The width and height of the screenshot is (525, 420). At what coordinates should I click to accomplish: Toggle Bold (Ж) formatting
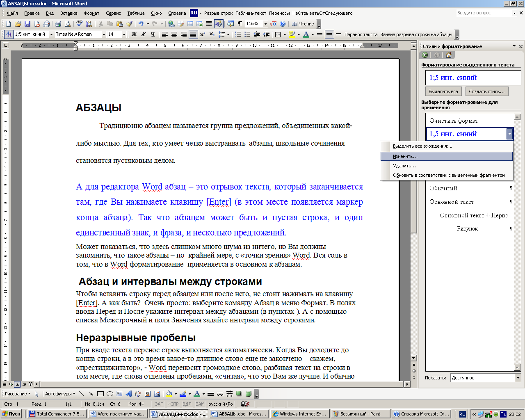(134, 34)
